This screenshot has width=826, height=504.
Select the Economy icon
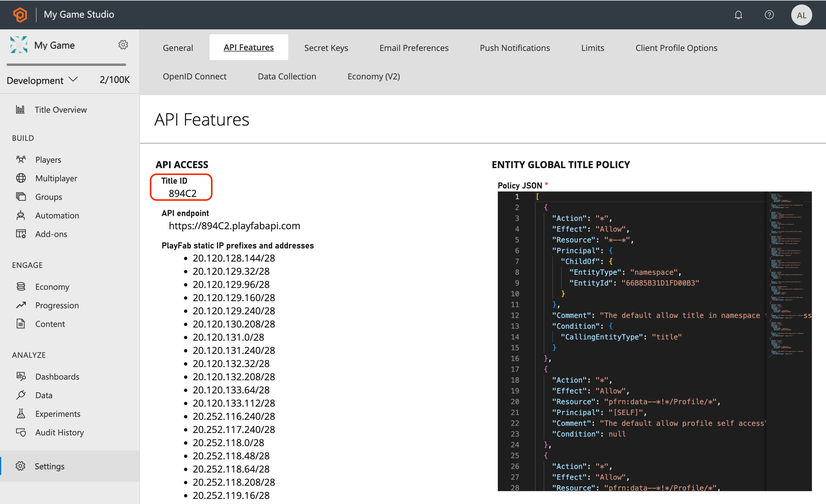pyautogui.click(x=21, y=286)
